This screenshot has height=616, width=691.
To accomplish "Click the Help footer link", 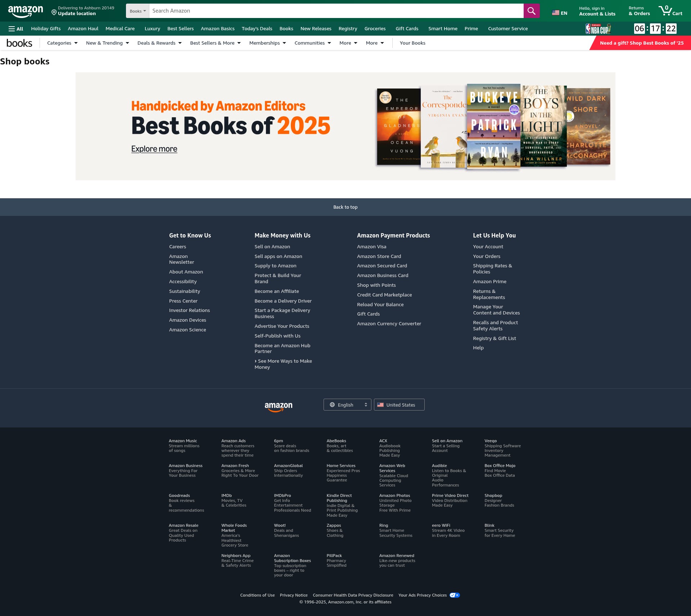I will [478, 348].
